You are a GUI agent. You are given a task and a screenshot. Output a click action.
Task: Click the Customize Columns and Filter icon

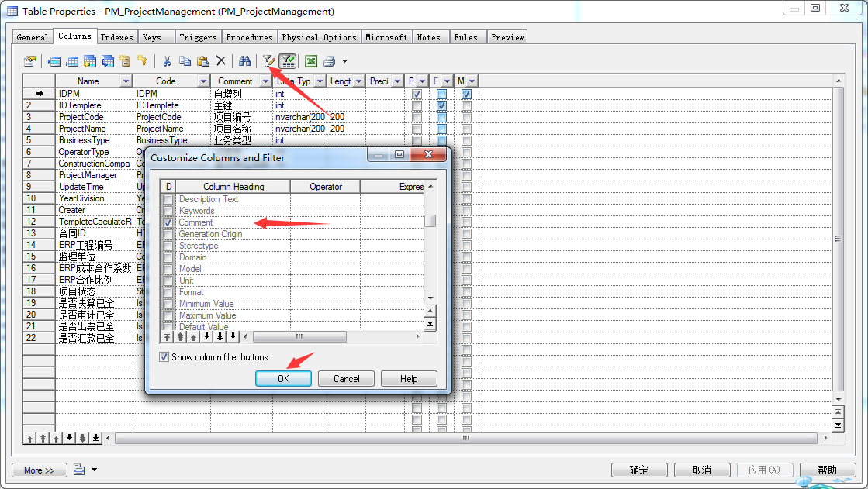[x=269, y=61]
